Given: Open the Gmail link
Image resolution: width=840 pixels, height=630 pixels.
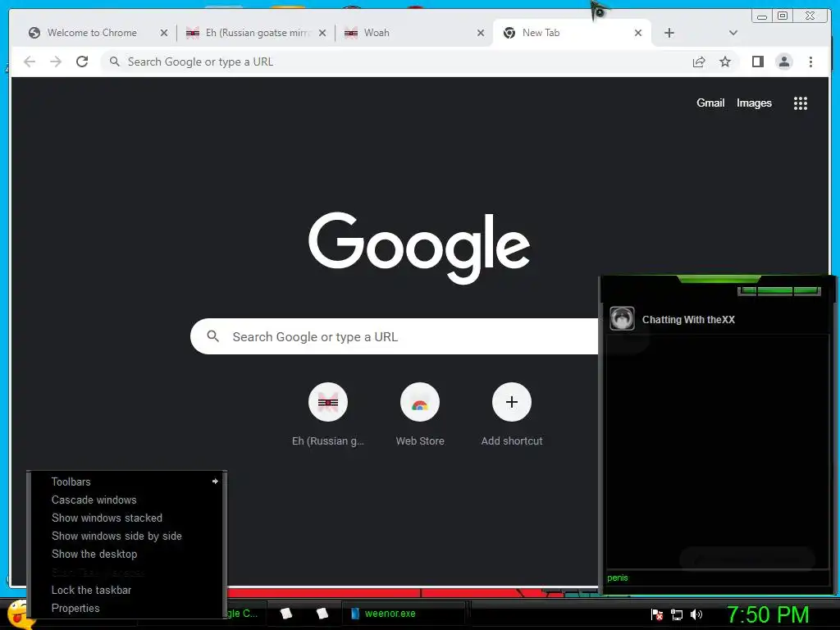Looking at the screenshot, I should pos(710,103).
